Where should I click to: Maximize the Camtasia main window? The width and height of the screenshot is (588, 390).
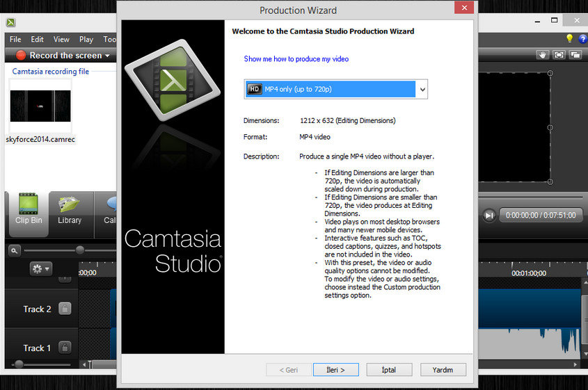[x=554, y=20]
